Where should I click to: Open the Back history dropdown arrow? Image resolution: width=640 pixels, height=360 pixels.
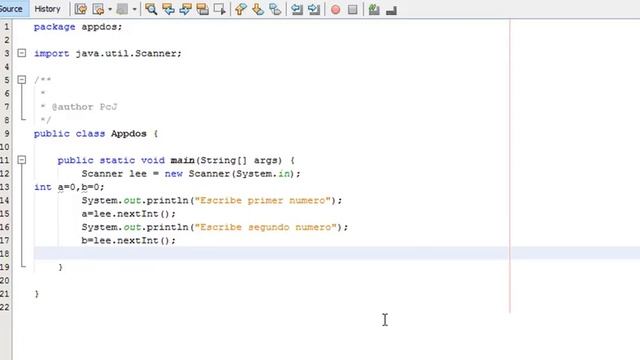(110, 9)
